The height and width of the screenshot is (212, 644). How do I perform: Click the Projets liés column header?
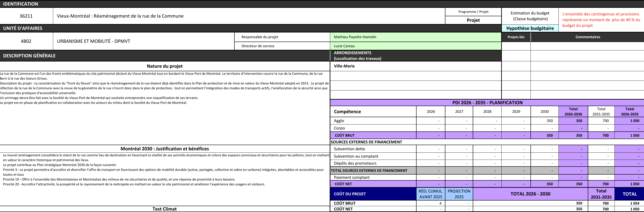(516, 37)
